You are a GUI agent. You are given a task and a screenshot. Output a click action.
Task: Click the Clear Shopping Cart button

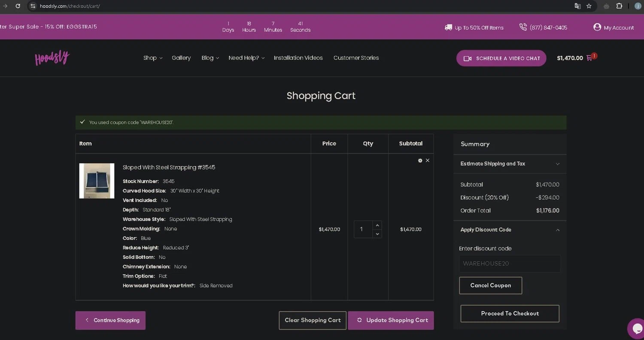(313, 320)
